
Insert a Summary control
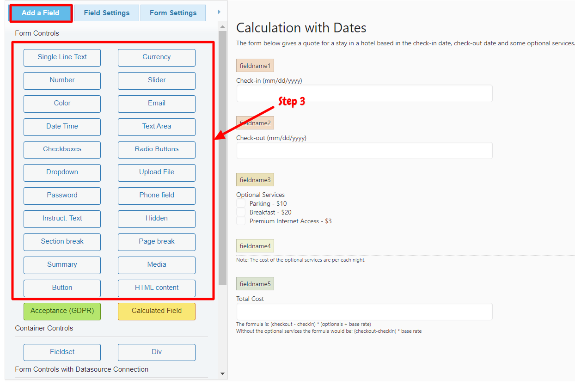[x=62, y=265]
